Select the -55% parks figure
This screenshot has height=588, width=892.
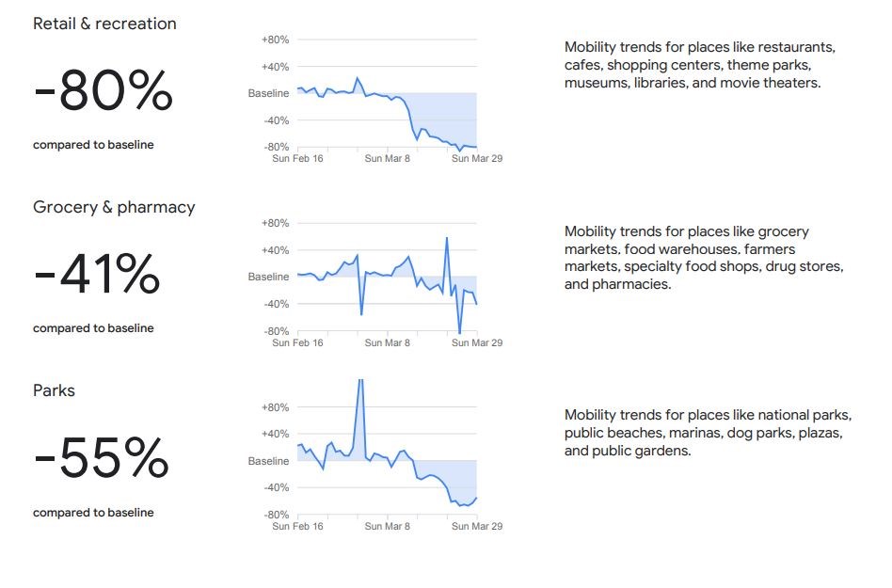click(102, 458)
